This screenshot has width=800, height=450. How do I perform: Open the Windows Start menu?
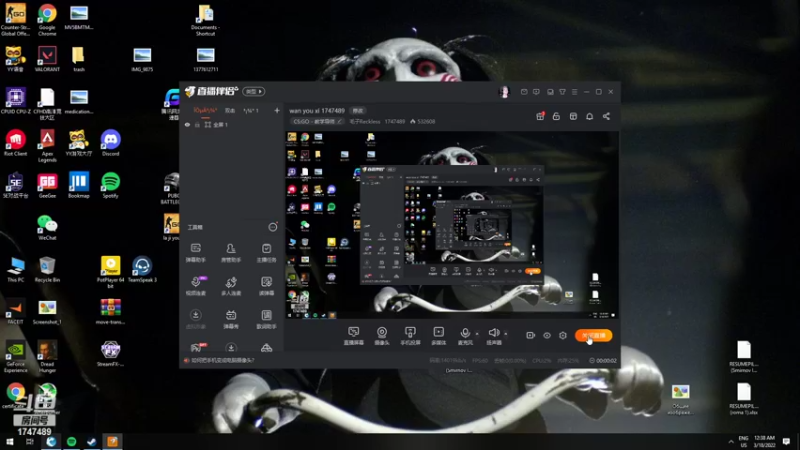click(10, 442)
